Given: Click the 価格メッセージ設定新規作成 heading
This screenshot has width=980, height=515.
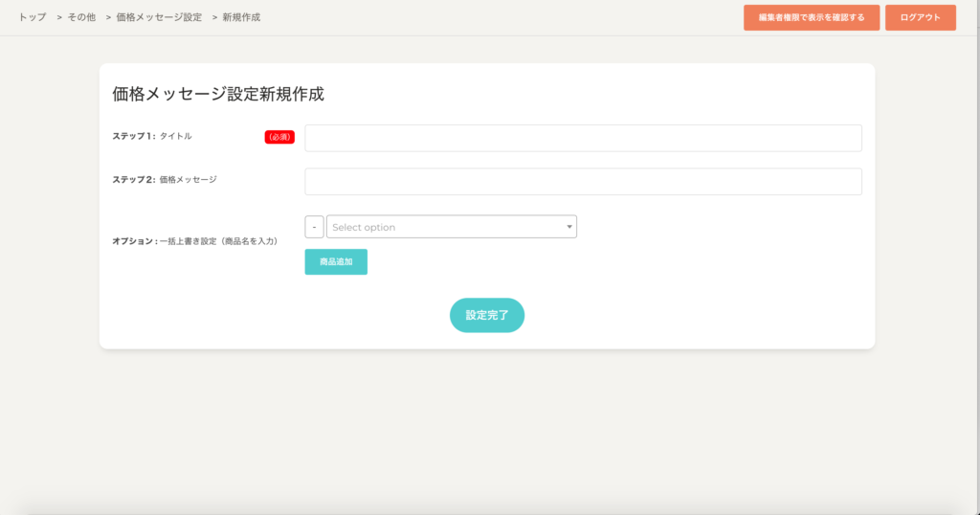Looking at the screenshot, I should coord(218,94).
